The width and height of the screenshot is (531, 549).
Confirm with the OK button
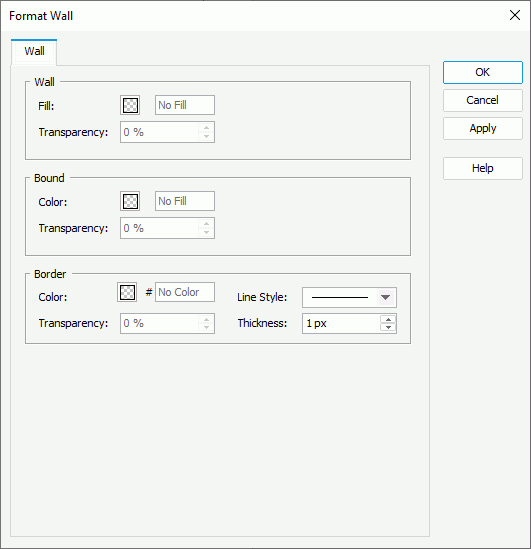[x=483, y=72]
